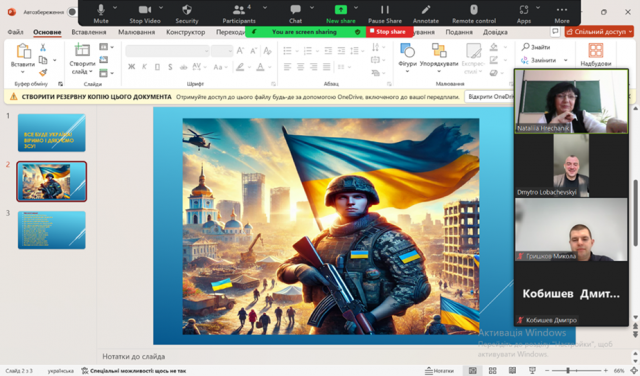Open the font size combo box
The width and height of the screenshot is (640, 376).
point(222,51)
